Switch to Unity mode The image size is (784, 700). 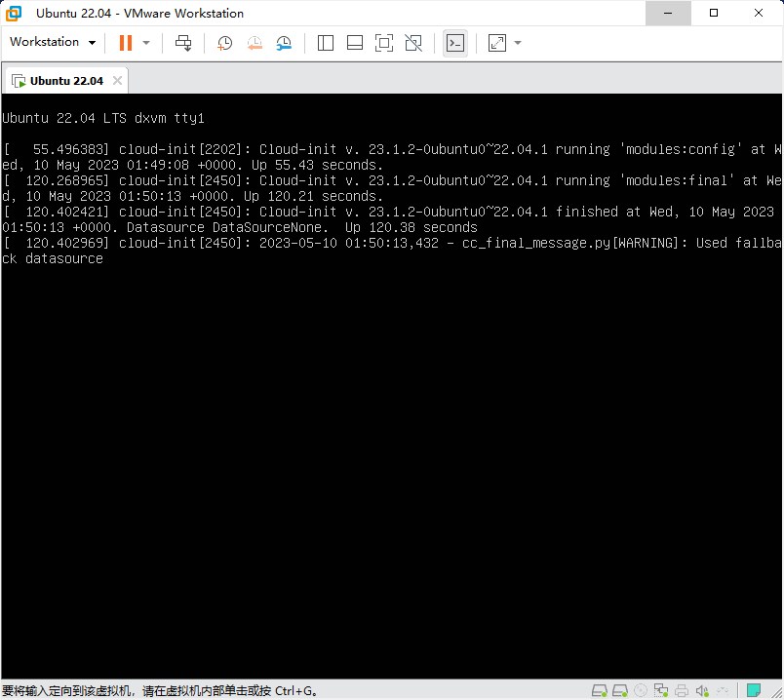click(413, 43)
